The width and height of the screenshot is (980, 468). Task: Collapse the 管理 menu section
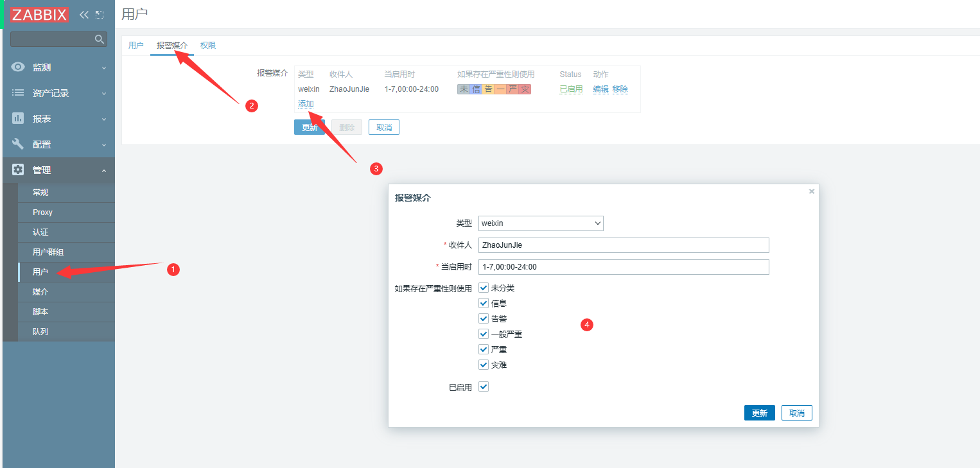click(58, 170)
